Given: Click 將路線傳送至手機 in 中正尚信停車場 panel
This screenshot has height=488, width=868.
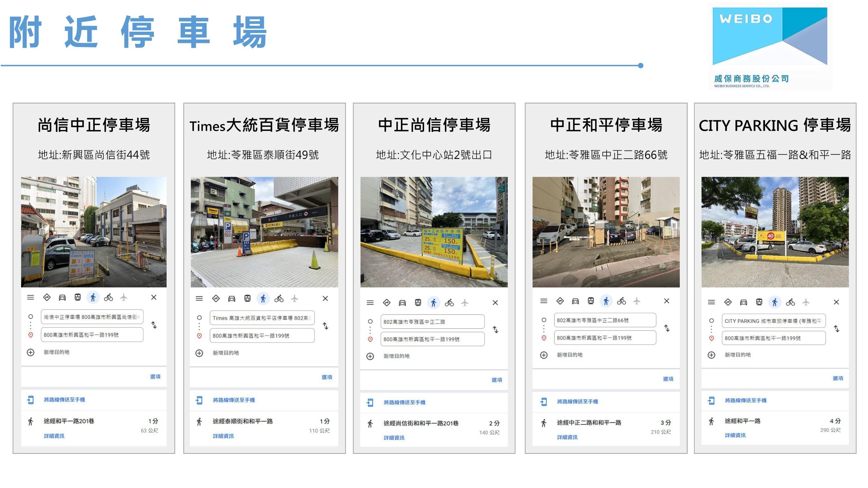Looking at the screenshot, I should click(404, 402).
